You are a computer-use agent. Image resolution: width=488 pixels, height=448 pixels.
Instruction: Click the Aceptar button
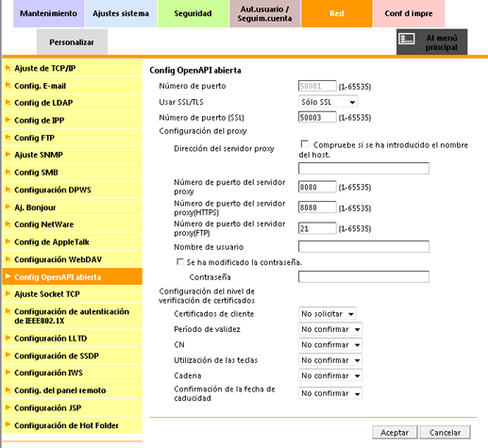[x=395, y=432]
